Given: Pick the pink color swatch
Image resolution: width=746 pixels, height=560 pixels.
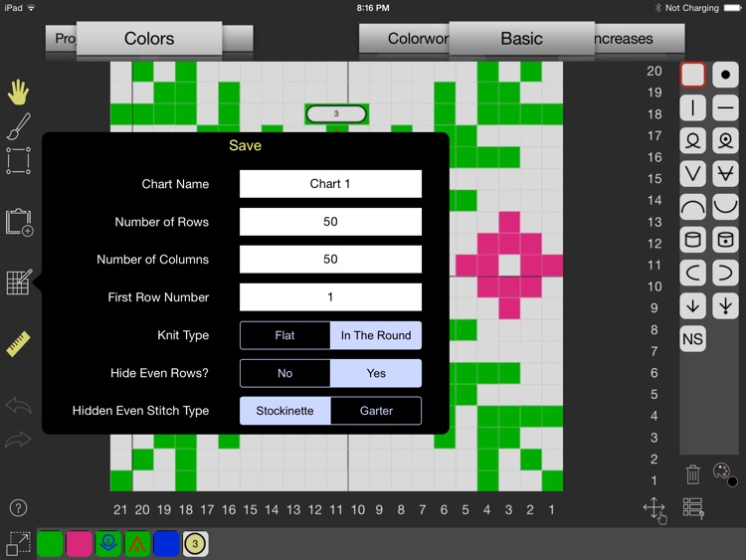Looking at the screenshot, I should coord(79,543).
